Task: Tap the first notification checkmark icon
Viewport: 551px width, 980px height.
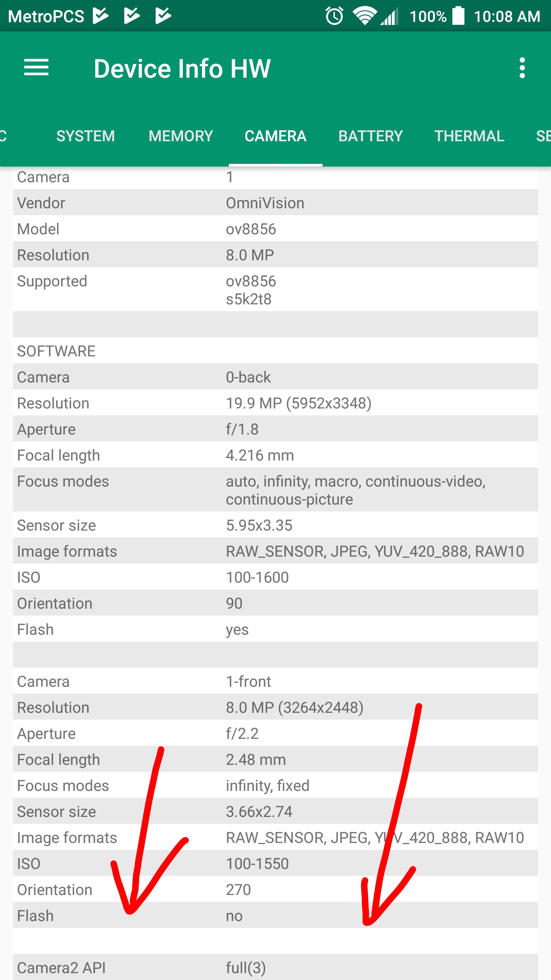Action: 101,16
